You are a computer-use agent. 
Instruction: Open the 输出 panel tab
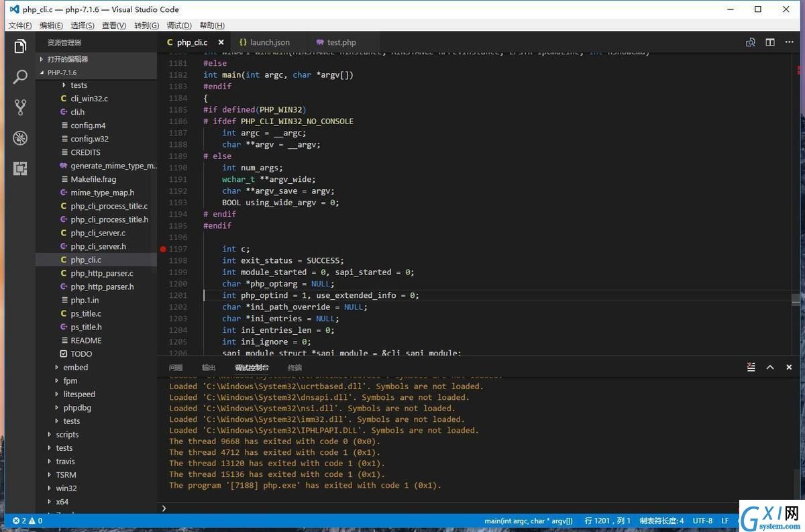click(209, 368)
